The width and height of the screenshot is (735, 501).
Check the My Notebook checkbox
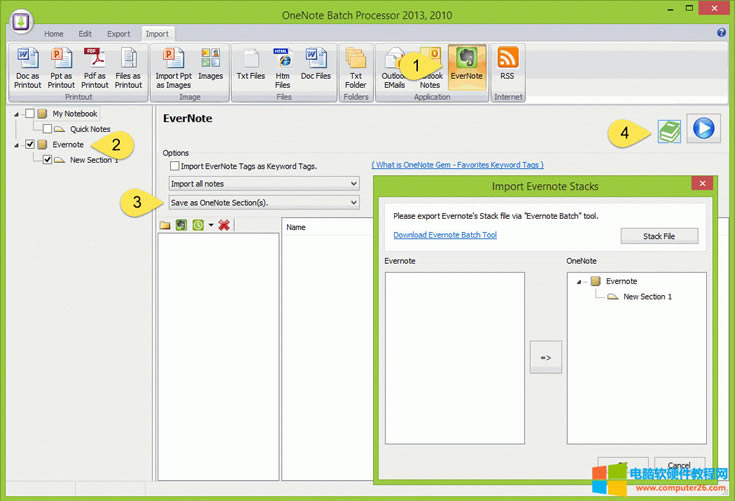[x=30, y=114]
